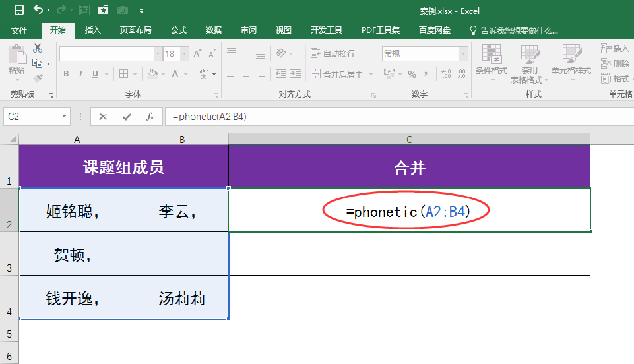Click the Save icon in quick access toolbar
The image size is (634, 364).
click(x=19, y=10)
